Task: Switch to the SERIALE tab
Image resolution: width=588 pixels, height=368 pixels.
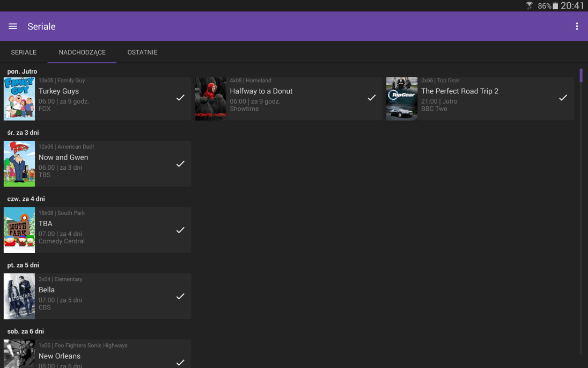Action: [24, 52]
